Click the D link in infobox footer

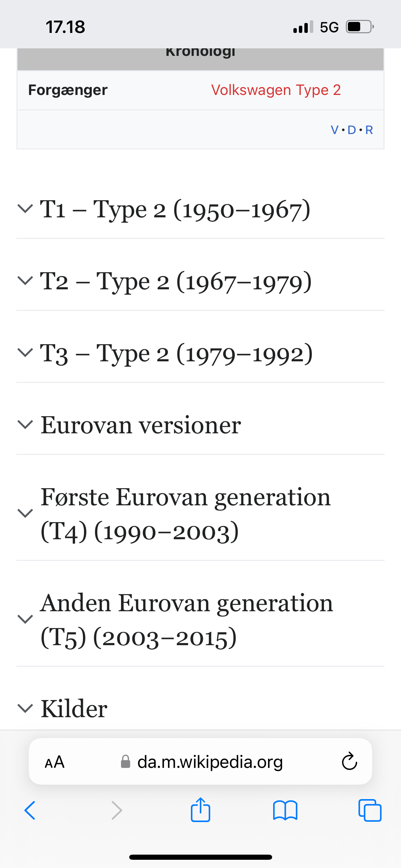[352, 130]
